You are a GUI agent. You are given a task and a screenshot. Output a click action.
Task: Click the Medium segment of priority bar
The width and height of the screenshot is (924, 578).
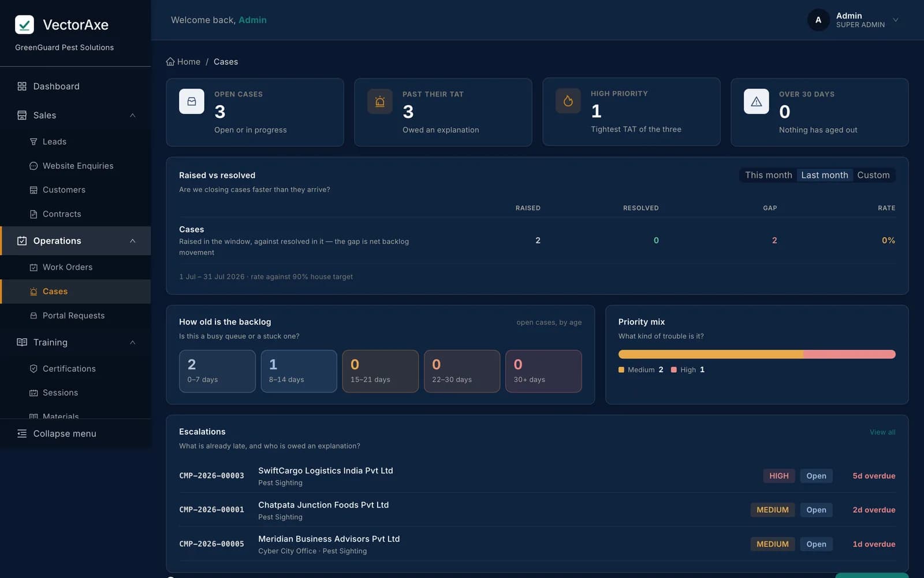pyautogui.click(x=710, y=354)
